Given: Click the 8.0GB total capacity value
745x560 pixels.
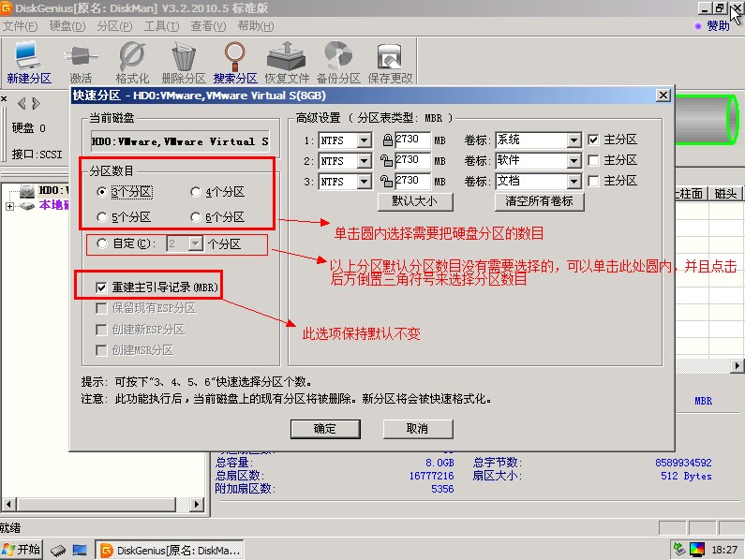Looking at the screenshot, I should pyautogui.click(x=440, y=463).
